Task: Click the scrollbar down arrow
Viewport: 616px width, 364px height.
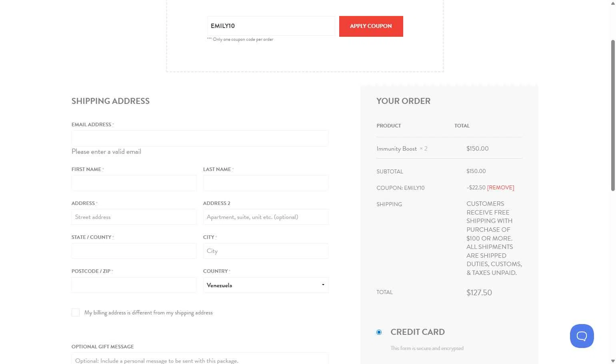Action: click(613, 361)
